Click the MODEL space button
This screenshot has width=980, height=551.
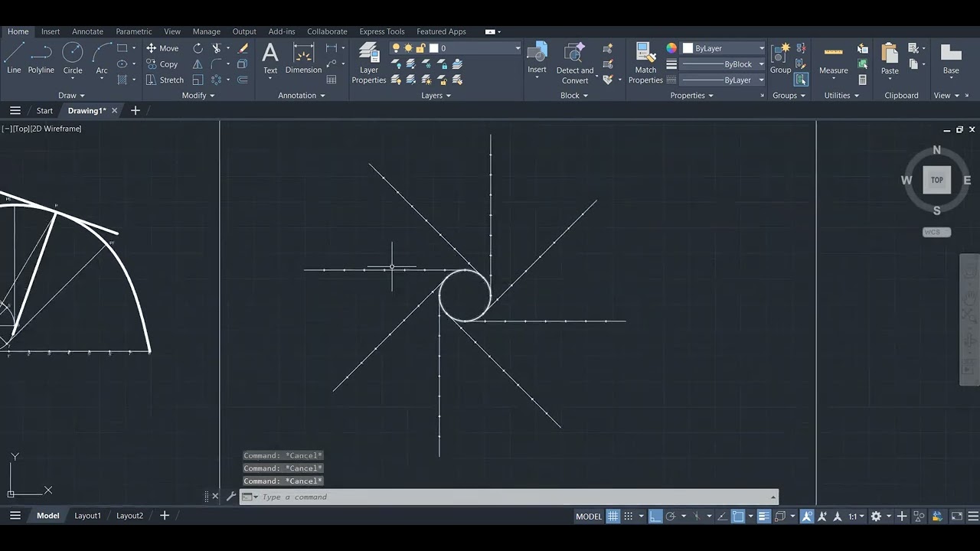click(x=589, y=516)
